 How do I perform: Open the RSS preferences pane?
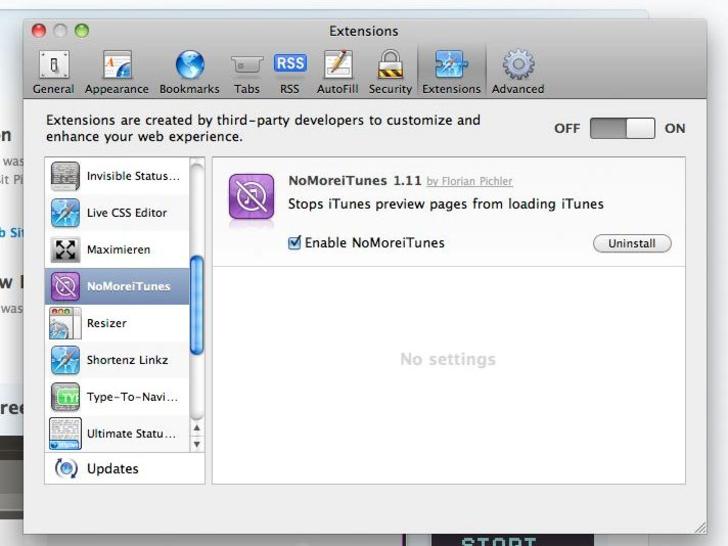tap(290, 72)
